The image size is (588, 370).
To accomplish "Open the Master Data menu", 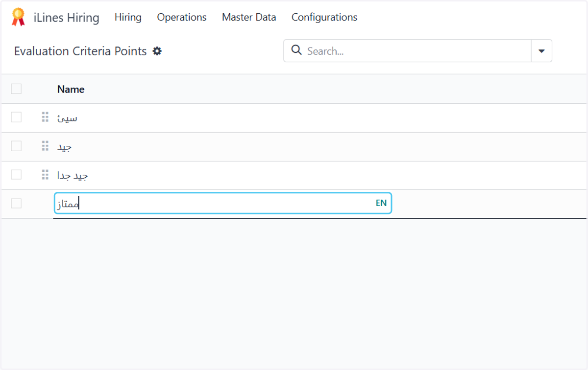I will (249, 17).
